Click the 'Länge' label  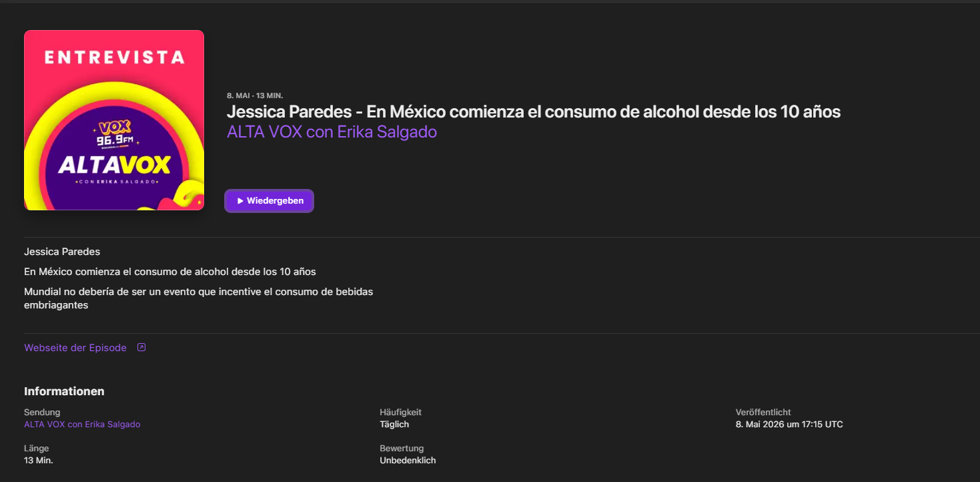click(37, 449)
